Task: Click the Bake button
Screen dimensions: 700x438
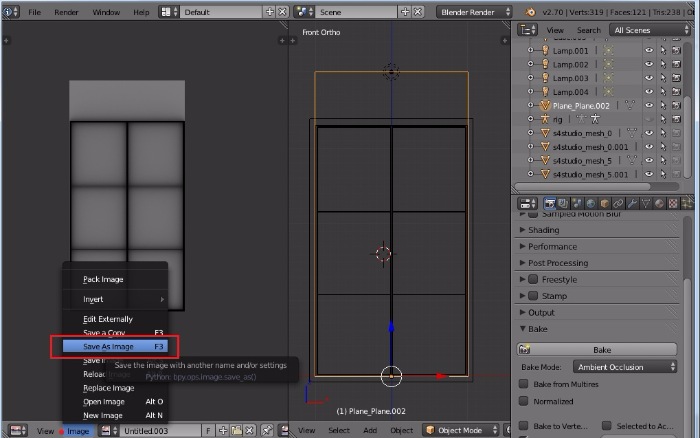Action: click(x=597, y=350)
